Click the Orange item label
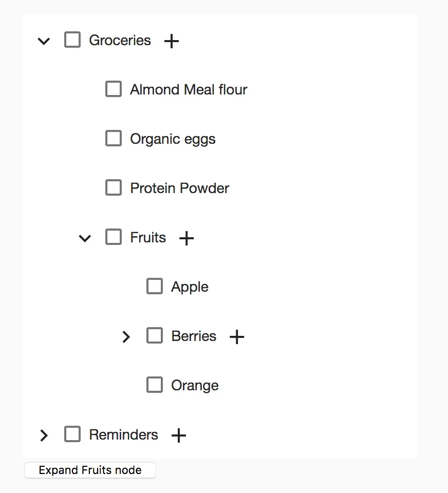Image resolution: width=448 pixels, height=493 pixels. coord(195,386)
